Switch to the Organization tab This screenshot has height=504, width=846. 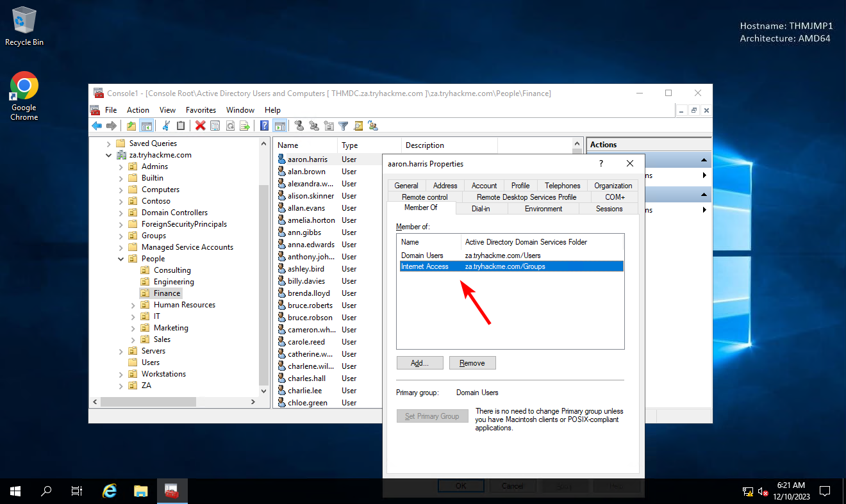(613, 186)
